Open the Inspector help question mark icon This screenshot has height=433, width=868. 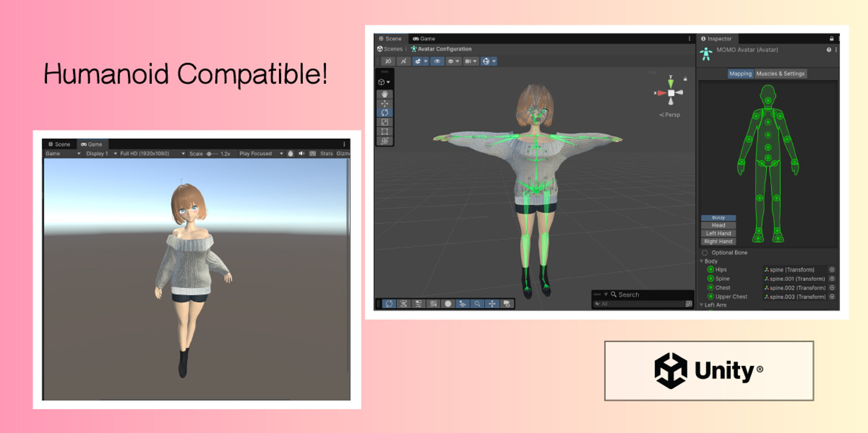pyautogui.click(x=829, y=50)
